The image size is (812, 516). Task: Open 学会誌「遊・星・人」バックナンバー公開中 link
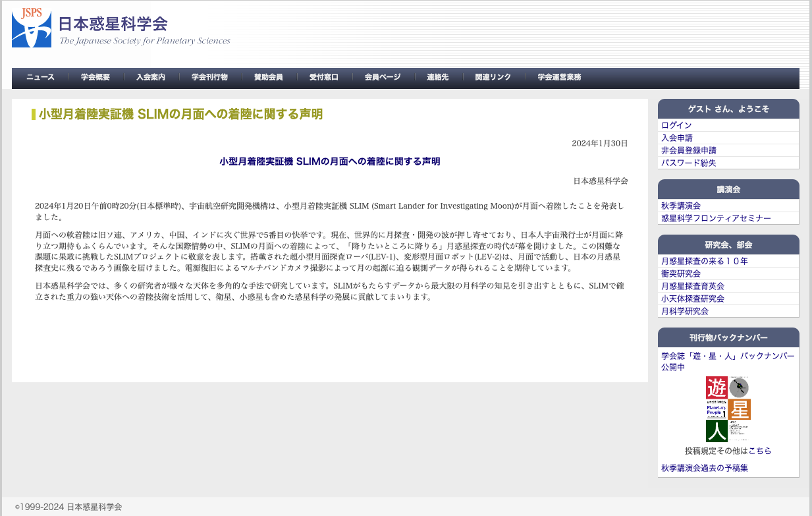click(x=728, y=361)
